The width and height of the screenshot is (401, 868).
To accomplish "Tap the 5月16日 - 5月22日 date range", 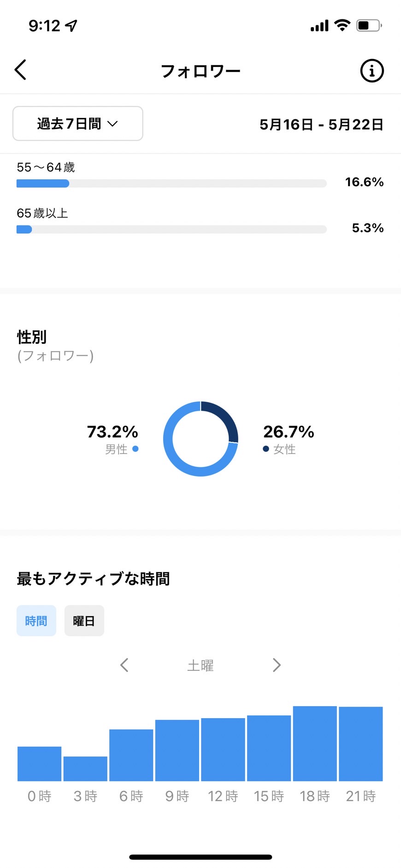I will pyautogui.click(x=321, y=124).
